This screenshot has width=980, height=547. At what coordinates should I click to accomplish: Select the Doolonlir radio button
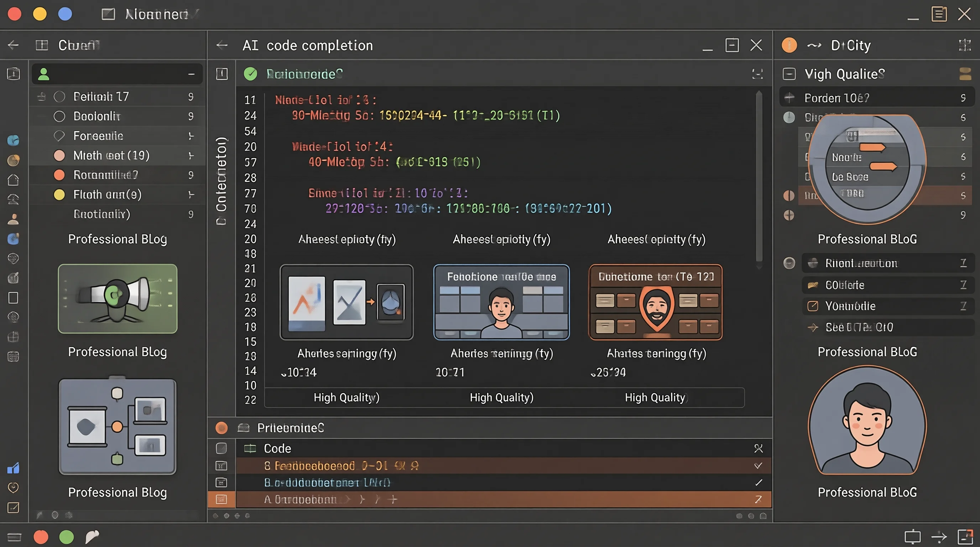[x=59, y=116]
